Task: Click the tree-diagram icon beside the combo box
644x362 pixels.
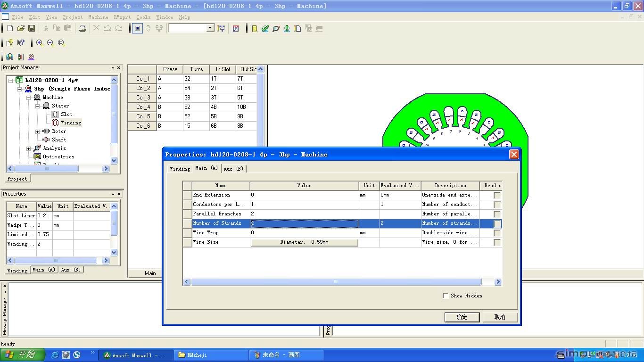Action: click(x=221, y=28)
